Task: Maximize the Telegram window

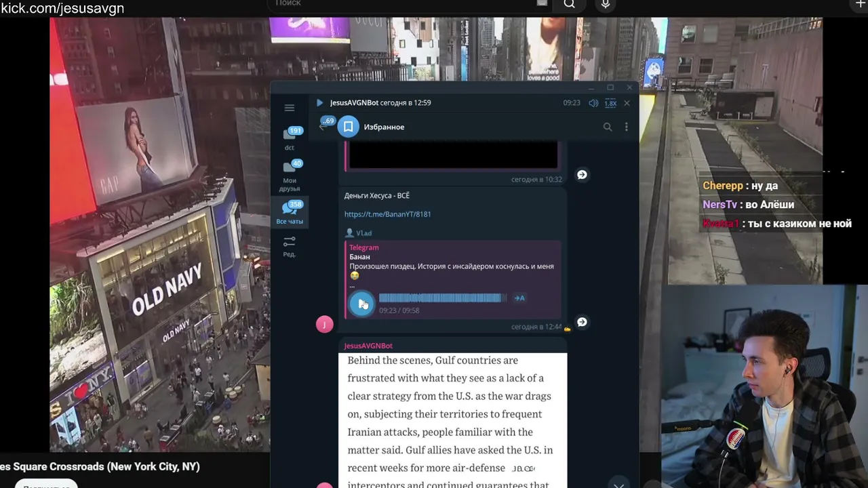Action: point(610,87)
